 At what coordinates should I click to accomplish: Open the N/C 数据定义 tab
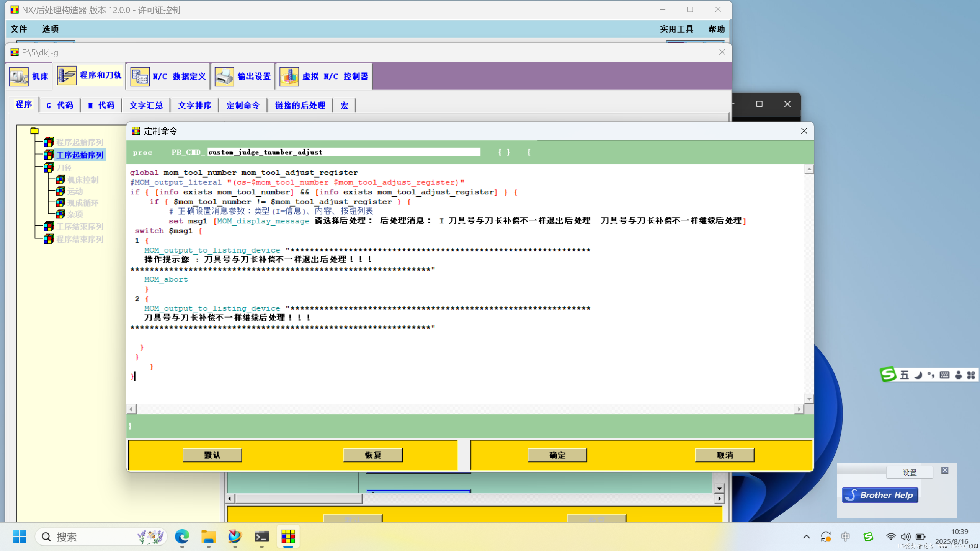click(168, 76)
